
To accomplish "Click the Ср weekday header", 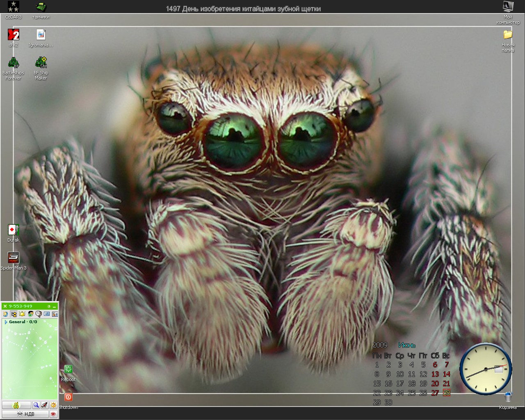I will (x=400, y=356).
